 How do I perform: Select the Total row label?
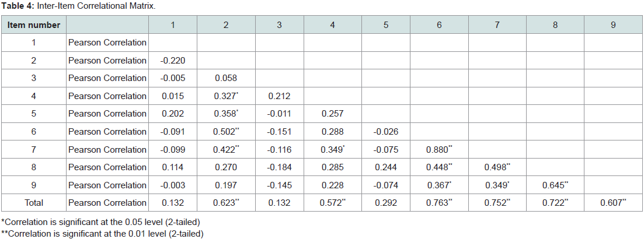tap(34, 202)
